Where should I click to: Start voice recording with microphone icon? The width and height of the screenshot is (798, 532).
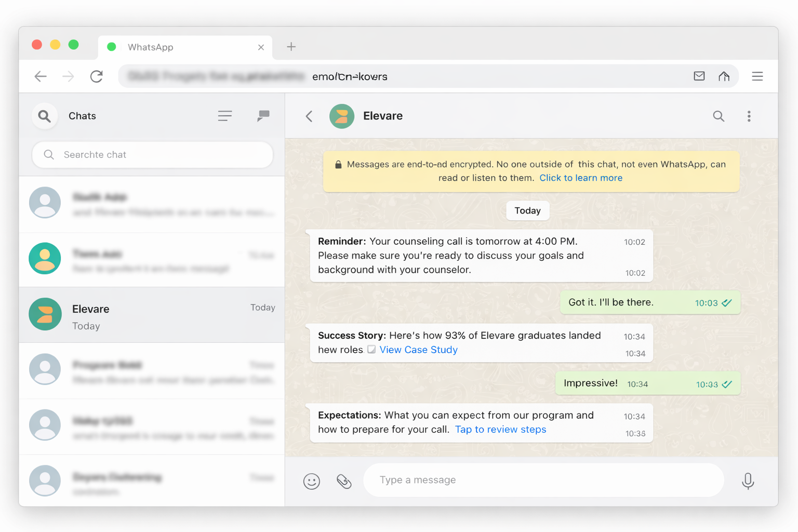pyautogui.click(x=748, y=481)
